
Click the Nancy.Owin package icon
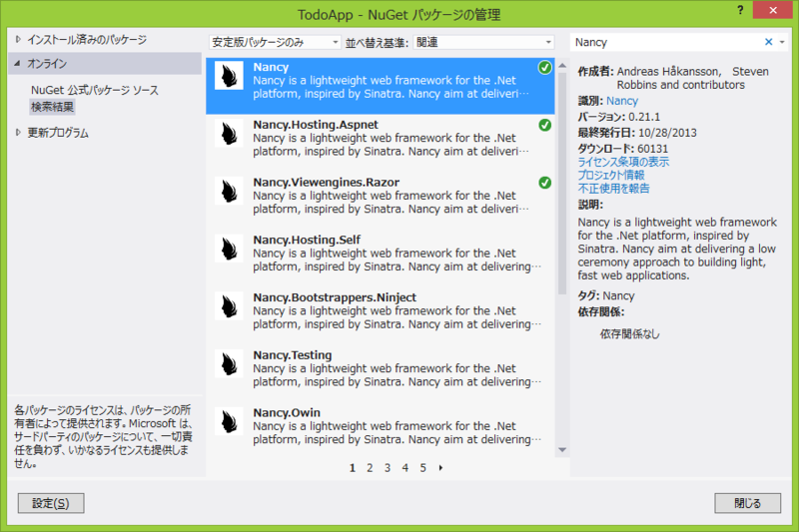click(x=229, y=421)
